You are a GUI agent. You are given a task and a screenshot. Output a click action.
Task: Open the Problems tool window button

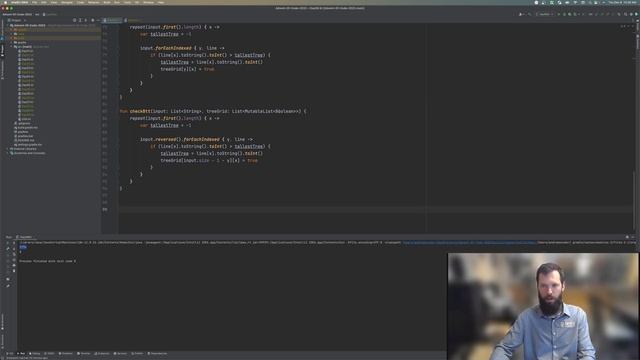66,353
